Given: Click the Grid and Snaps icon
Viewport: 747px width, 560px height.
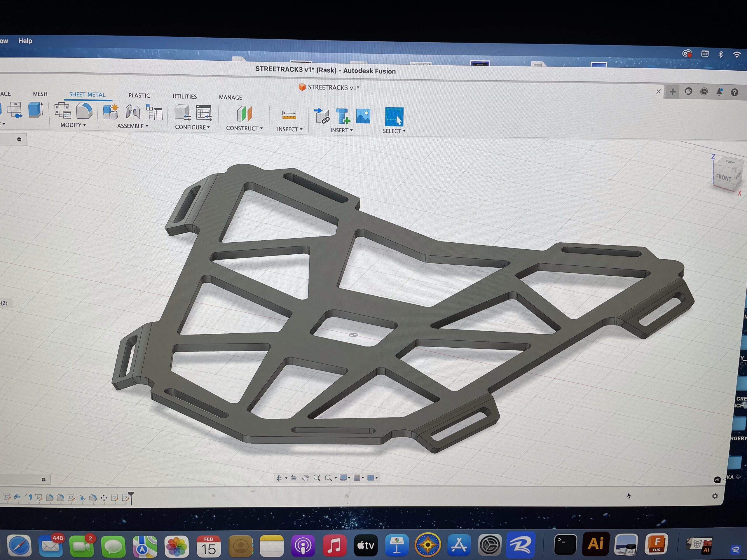Looking at the screenshot, I should [357, 478].
